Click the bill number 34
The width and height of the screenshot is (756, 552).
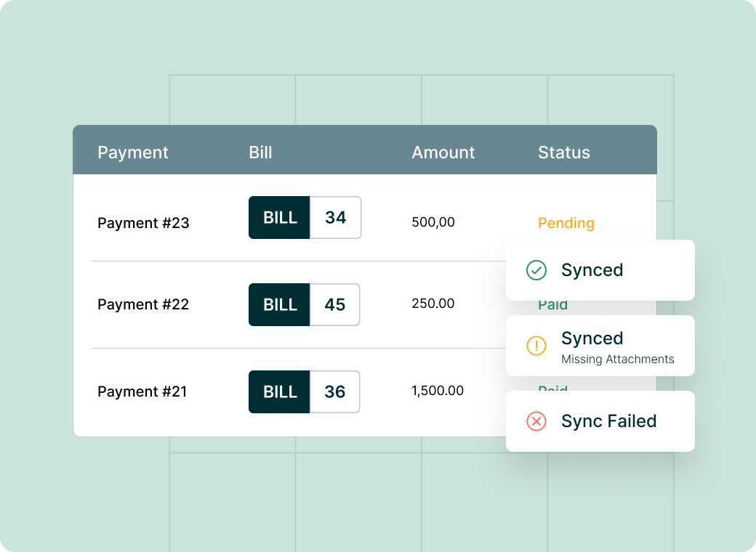click(x=336, y=218)
